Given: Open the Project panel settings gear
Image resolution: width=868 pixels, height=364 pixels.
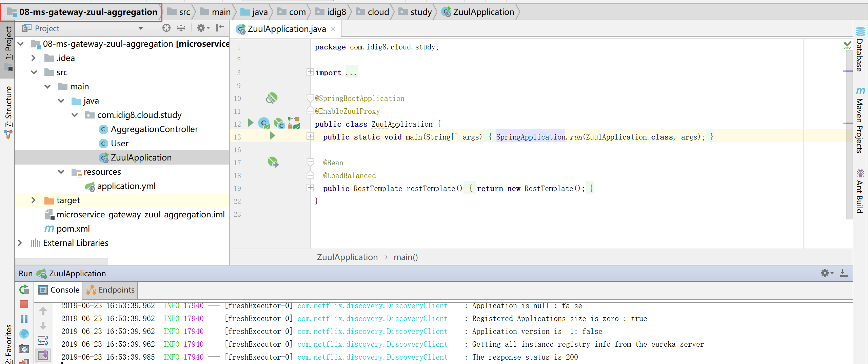Looking at the screenshot, I should coord(201,28).
